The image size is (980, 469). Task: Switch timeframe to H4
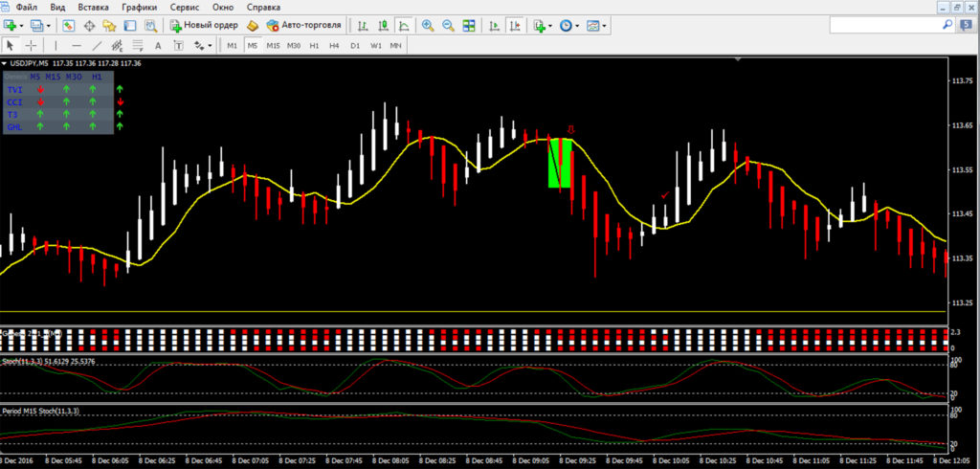tap(334, 46)
